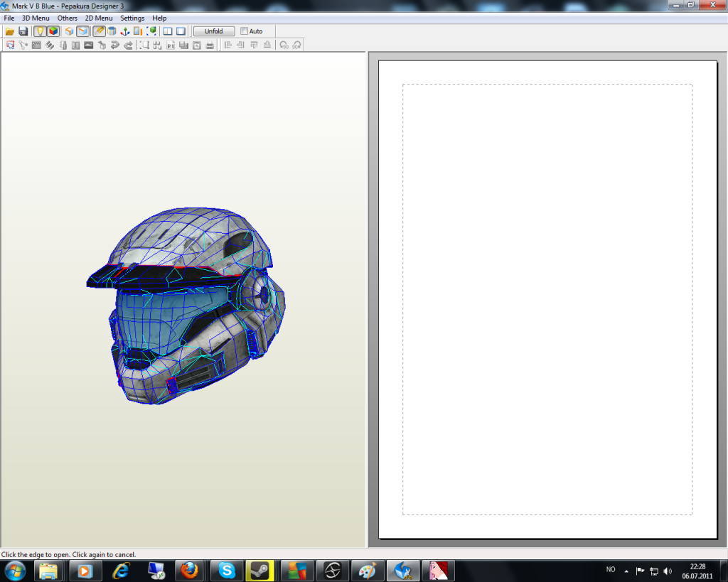The image size is (728, 582).
Task: Click the align bottom icon
Action: pyautogui.click(x=267, y=45)
